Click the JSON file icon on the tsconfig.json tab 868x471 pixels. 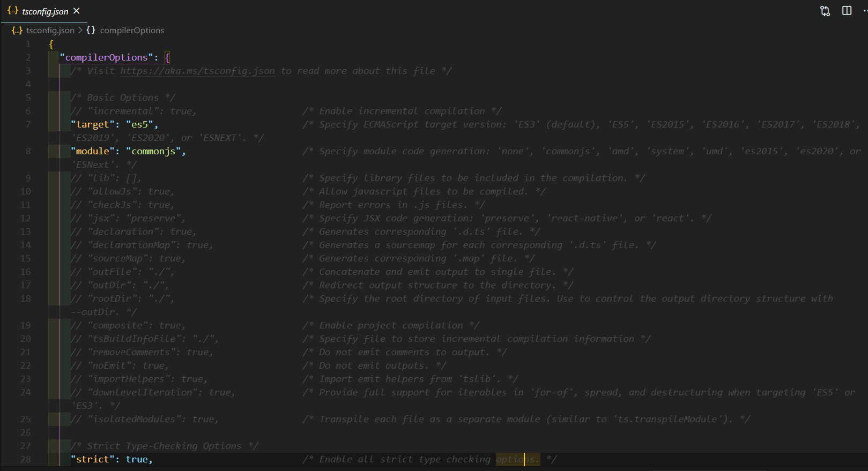point(13,11)
